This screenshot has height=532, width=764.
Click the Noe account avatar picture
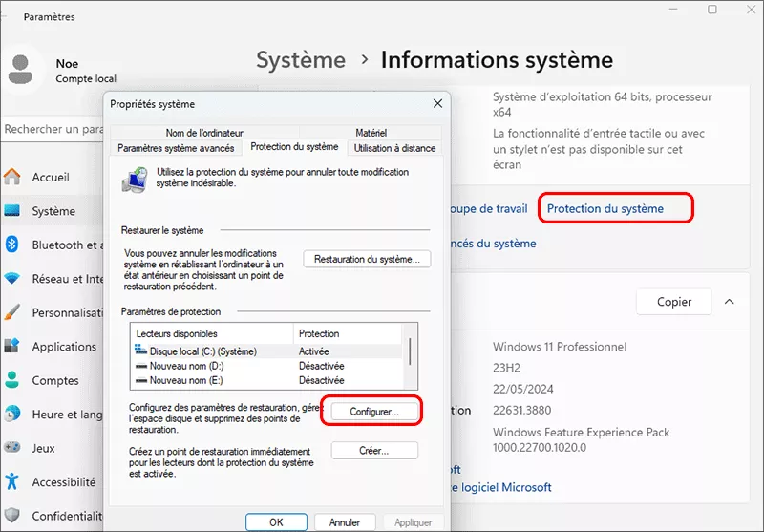point(20,69)
